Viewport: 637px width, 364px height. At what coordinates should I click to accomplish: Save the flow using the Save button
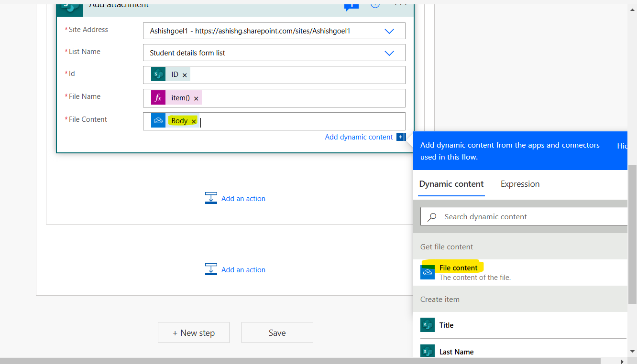pyautogui.click(x=277, y=332)
